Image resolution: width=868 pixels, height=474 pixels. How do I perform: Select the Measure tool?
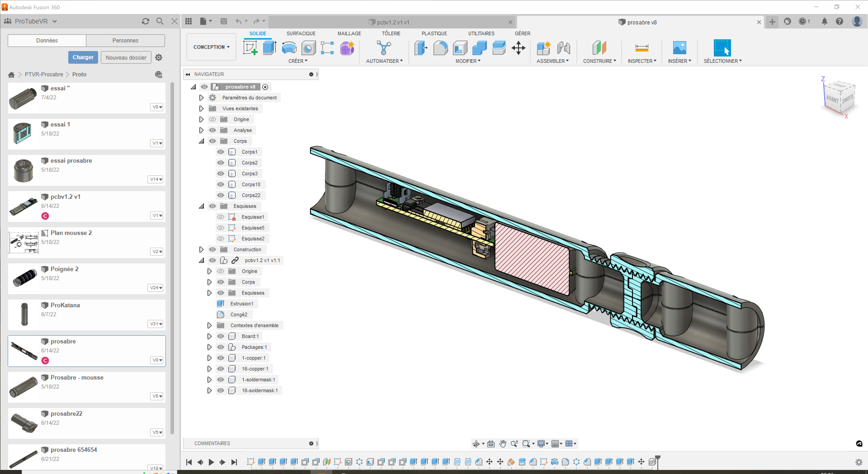pyautogui.click(x=642, y=47)
